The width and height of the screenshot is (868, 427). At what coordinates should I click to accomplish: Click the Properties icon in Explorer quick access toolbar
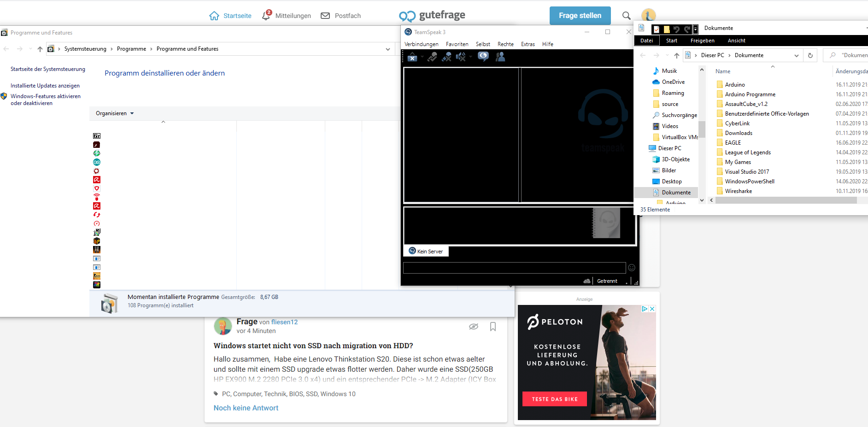tap(656, 29)
